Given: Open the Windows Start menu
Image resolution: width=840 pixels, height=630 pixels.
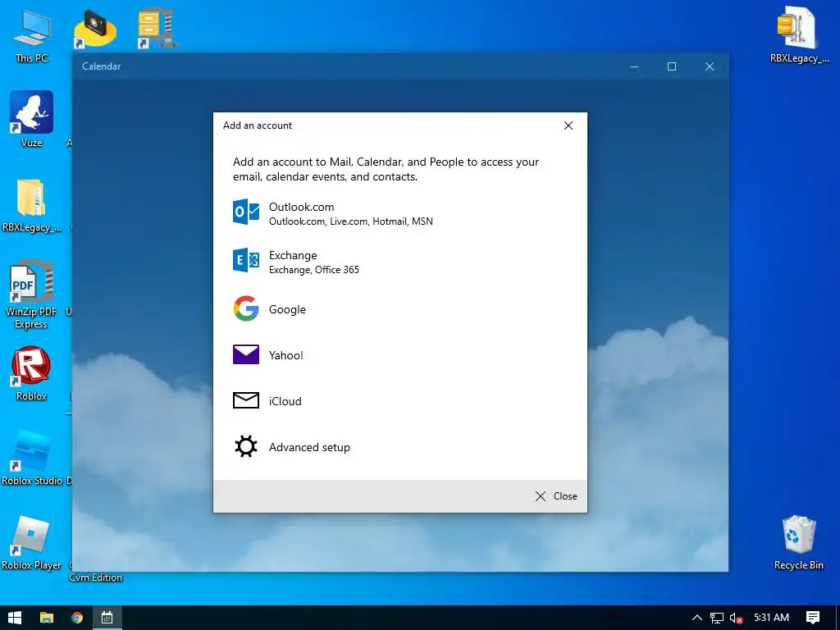Looking at the screenshot, I should [15, 618].
